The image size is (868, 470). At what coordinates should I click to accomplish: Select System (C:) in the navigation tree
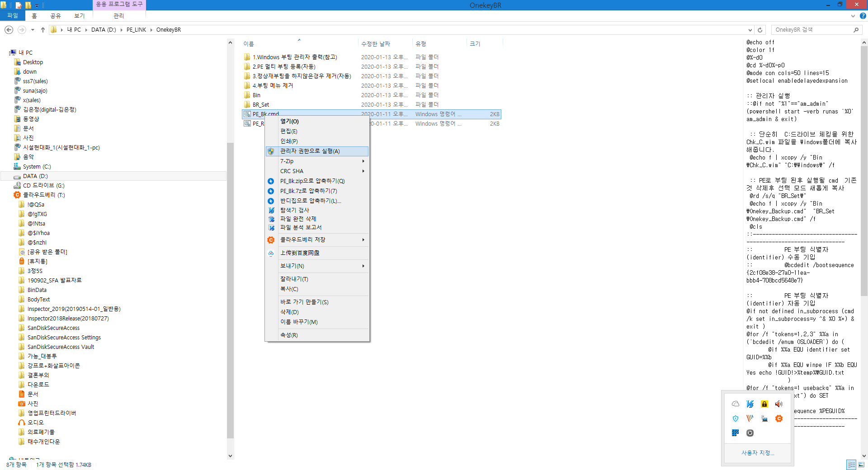[x=37, y=167]
